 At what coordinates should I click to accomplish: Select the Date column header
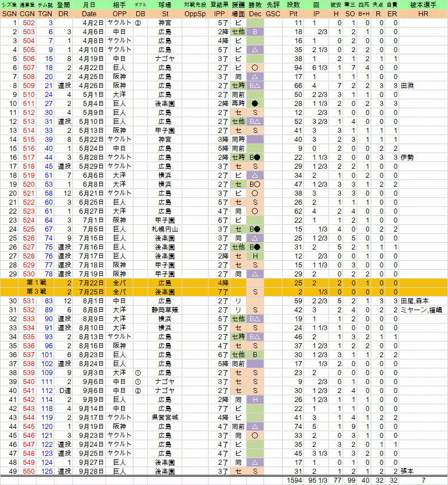(x=89, y=14)
